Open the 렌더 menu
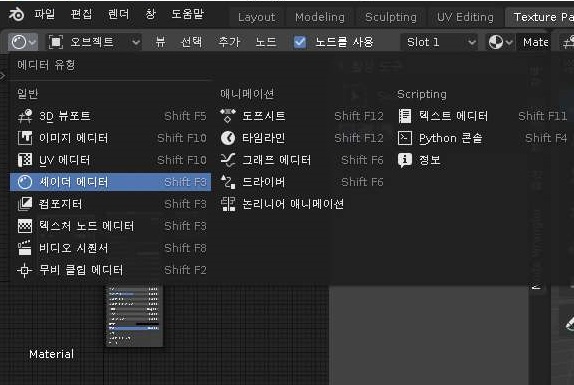 tap(118, 14)
